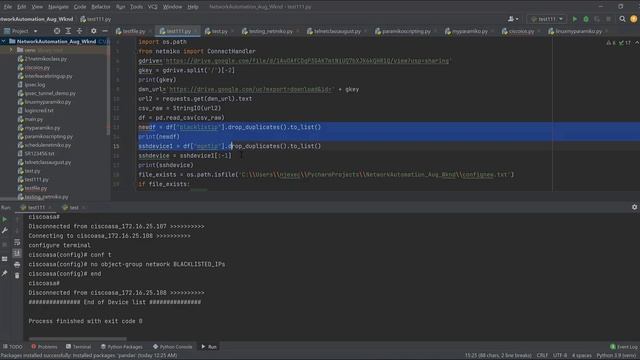Click test111.py breadcrumb in navigation bar
Screen dimensions: 640x360
coord(96,19)
